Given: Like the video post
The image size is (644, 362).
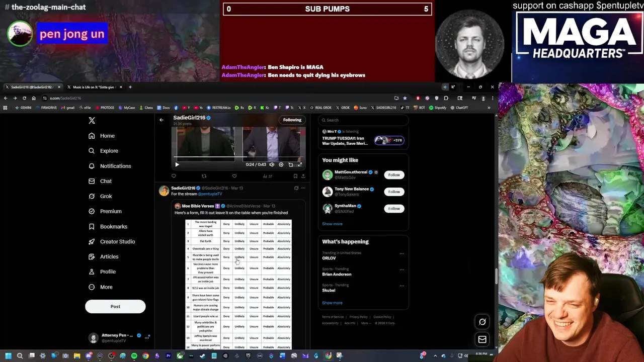Looking at the screenshot, I should pyautogui.click(x=234, y=176).
